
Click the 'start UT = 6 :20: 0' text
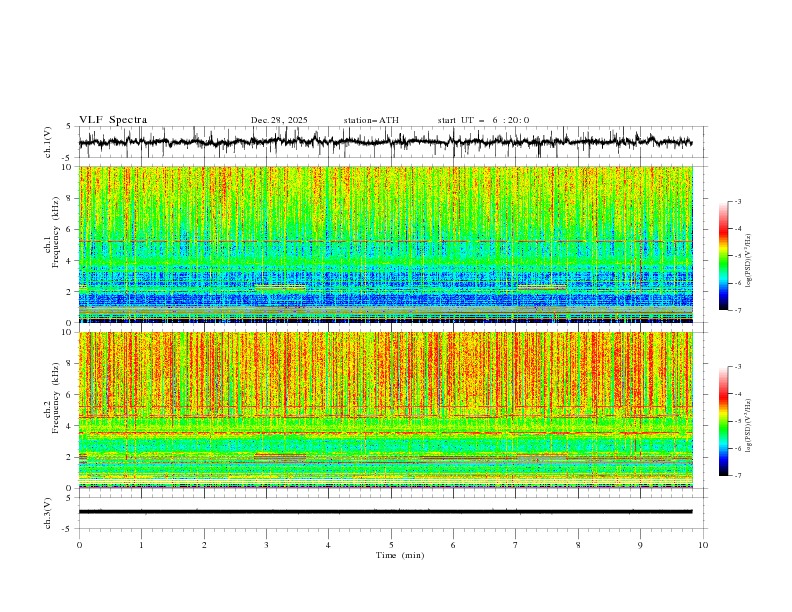click(483, 120)
